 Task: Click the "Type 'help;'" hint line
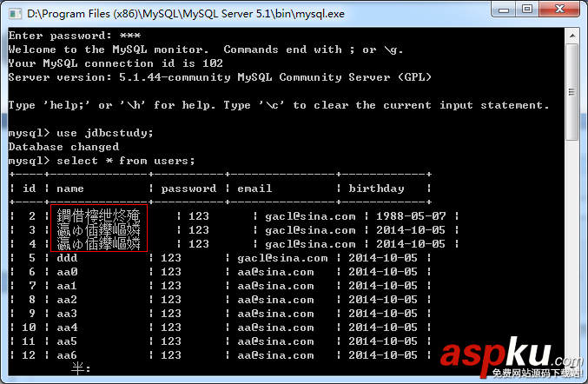[x=279, y=105]
